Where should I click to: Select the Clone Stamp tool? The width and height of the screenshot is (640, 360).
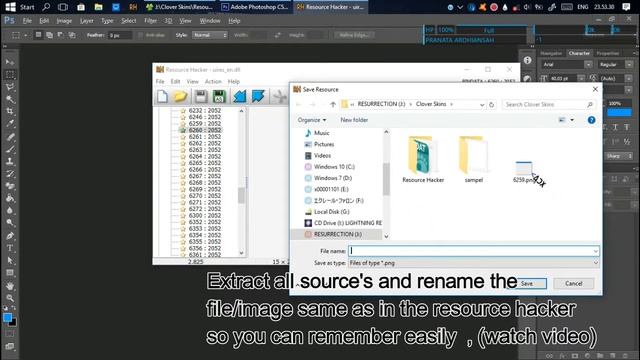tap(10, 161)
